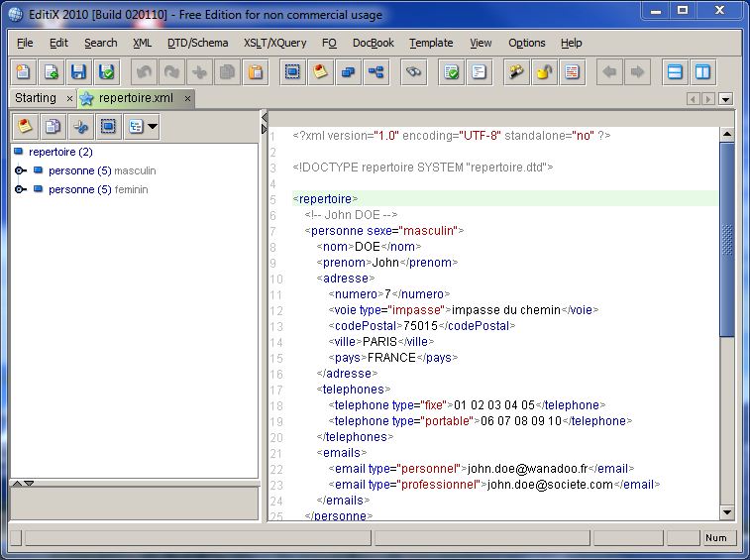Click the vertical split editor icon

pos(702,72)
